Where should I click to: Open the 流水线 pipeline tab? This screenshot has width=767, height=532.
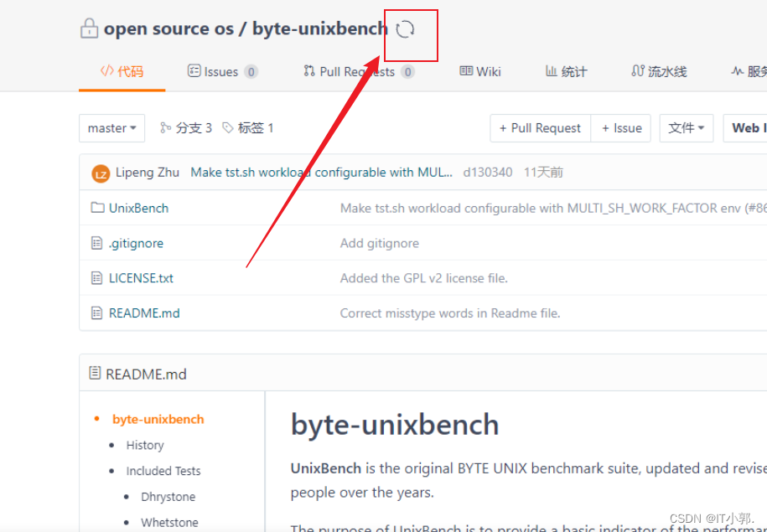pyautogui.click(x=659, y=72)
